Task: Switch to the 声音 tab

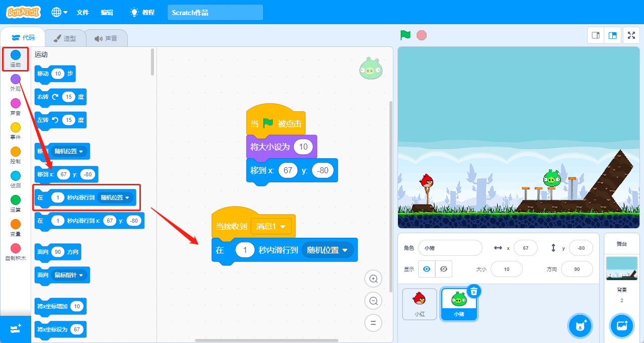Action: coord(106,38)
